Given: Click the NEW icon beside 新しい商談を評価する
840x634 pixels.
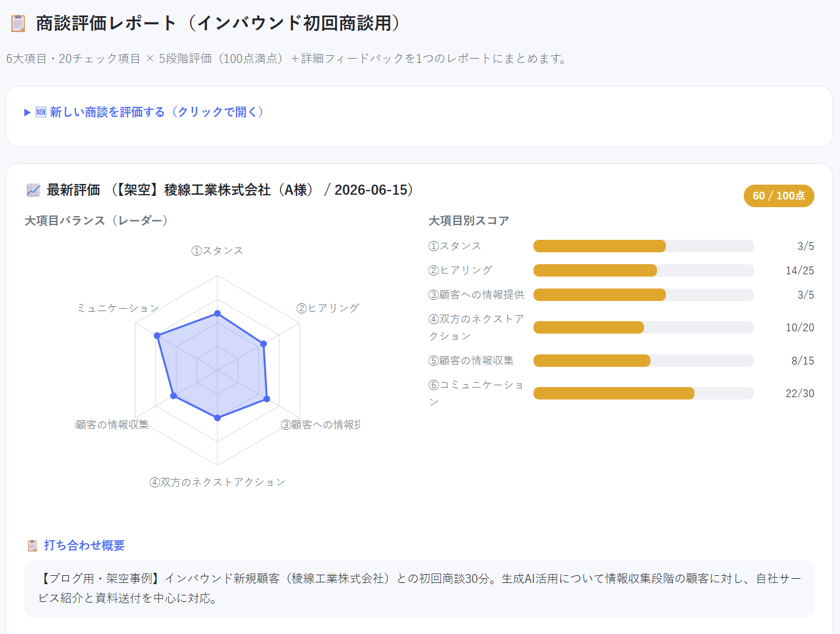Looking at the screenshot, I should coord(41,112).
